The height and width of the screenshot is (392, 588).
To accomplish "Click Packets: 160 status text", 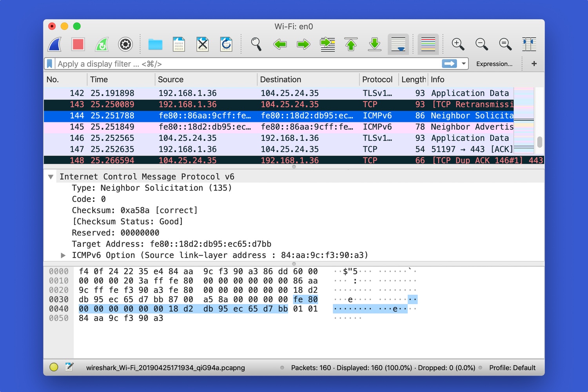I will point(311,368).
